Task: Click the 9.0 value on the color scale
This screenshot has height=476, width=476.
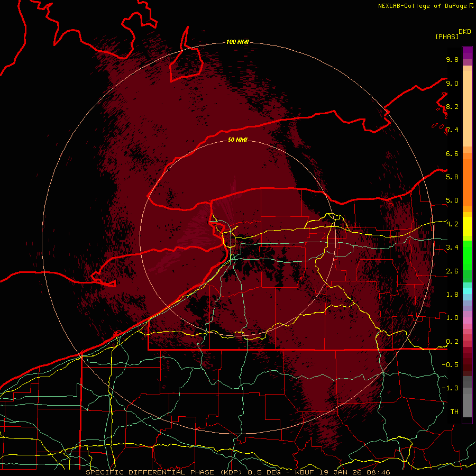Action: [452, 83]
